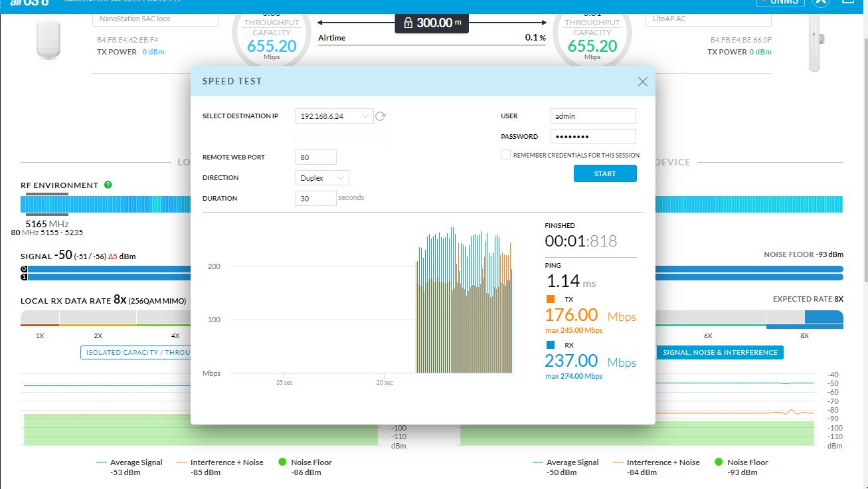This screenshot has height=489, width=868.
Task: Click the 1.14 ms ping value
Action: pos(570,281)
